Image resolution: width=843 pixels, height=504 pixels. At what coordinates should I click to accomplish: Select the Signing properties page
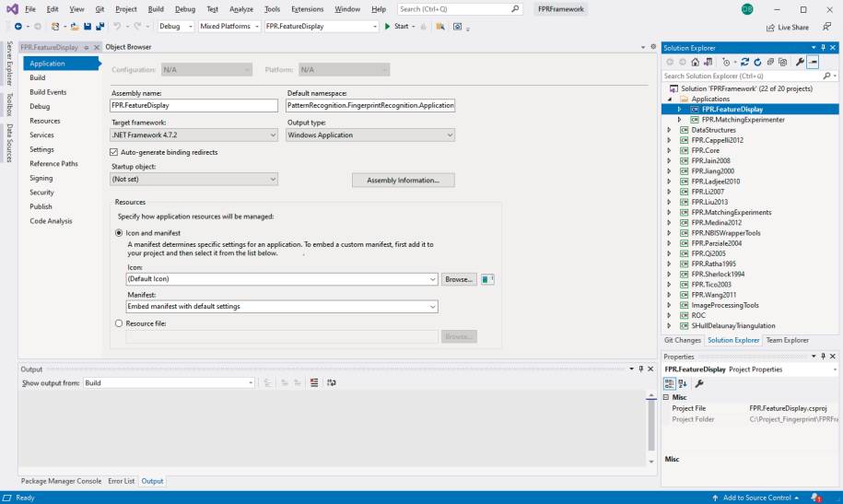pyautogui.click(x=41, y=178)
